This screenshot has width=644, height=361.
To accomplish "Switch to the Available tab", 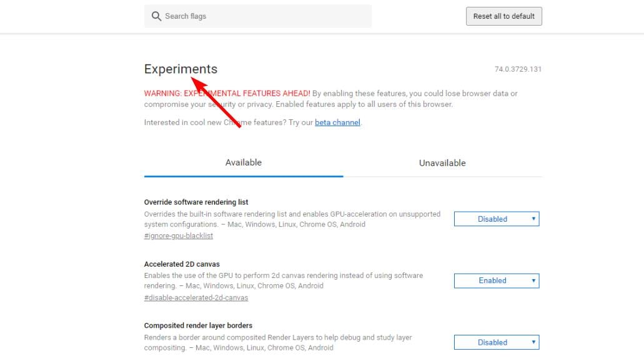I will [x=243, y=163].
